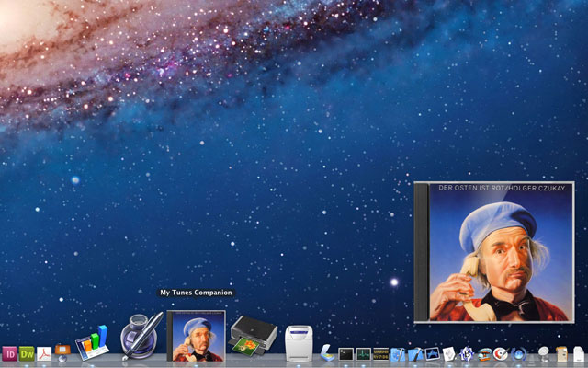The image size is (588, 368).
Task: Open Adobe Acrobat in the Dock
Action: pos(44,353)
